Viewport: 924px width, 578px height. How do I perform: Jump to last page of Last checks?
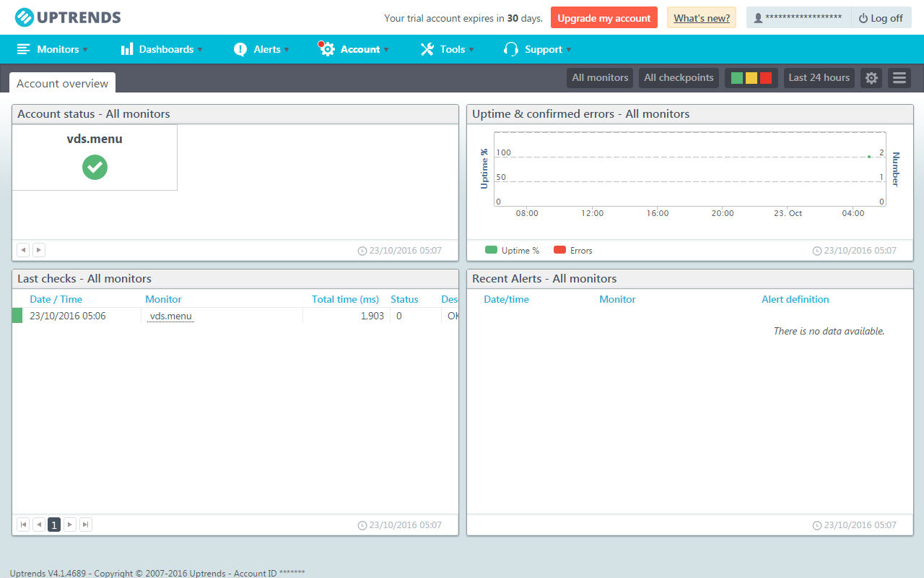[86, 525]
